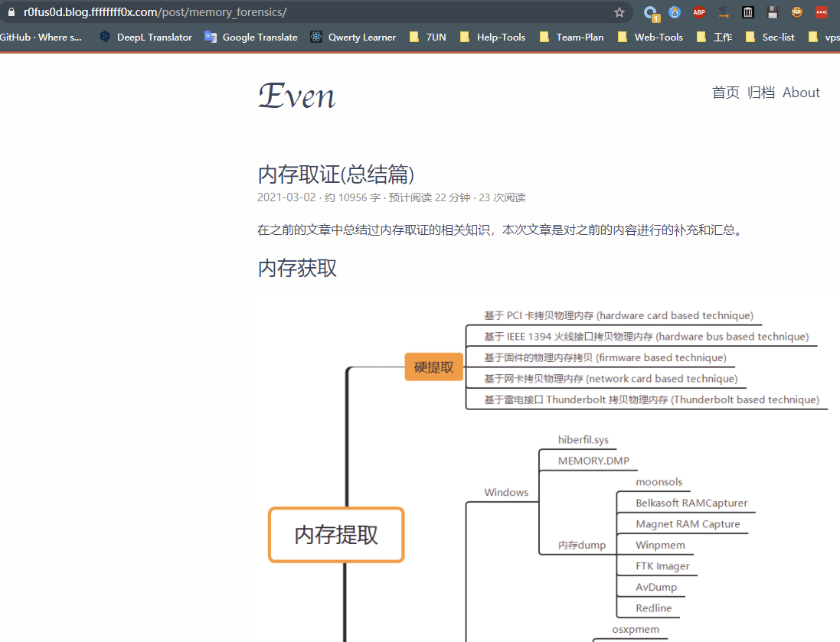This screenshot has width=840, height=642.
Task: Click the museum building extension icon
Action: 748,12
